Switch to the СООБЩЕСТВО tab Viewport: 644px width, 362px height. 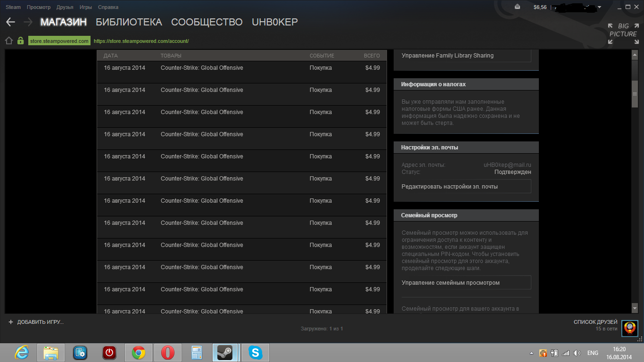point(207,22)
